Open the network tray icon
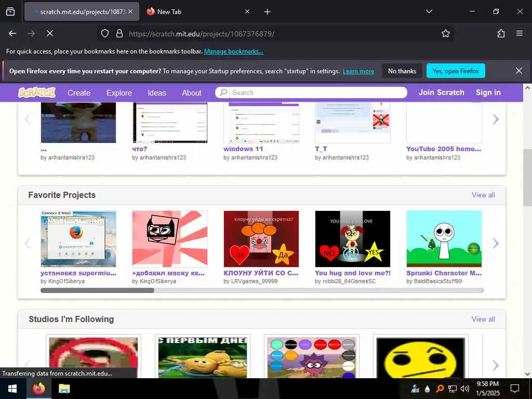 pos(453,389)
